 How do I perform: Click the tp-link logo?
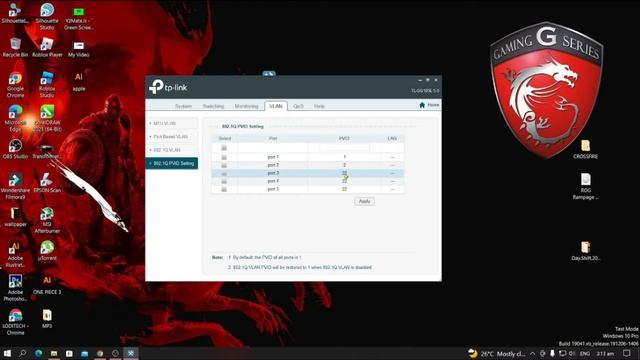pos(168,87)
